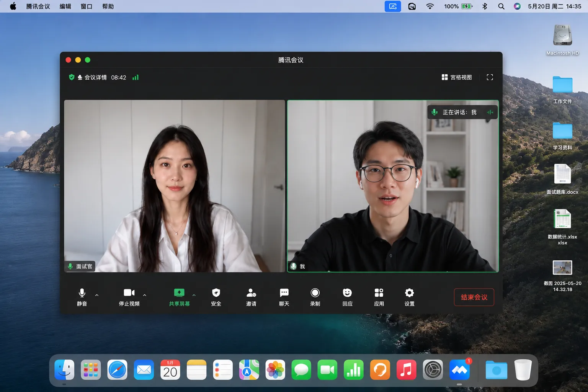Open Siri icon in menu bar

coord(517,6)
